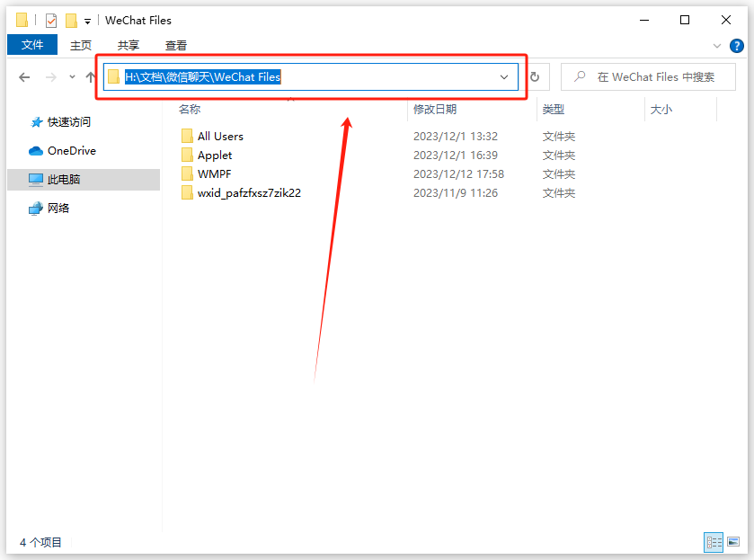
Task: Click the Back navigation arrow
Action: point(24,77)
